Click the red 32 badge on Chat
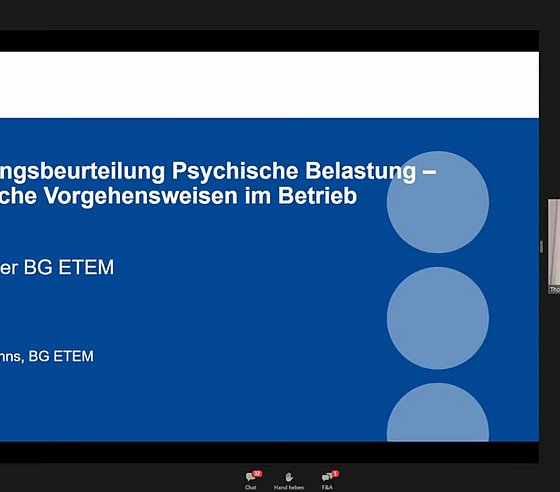The width and height of the screenshot is (560, 492). pos(257,473)
